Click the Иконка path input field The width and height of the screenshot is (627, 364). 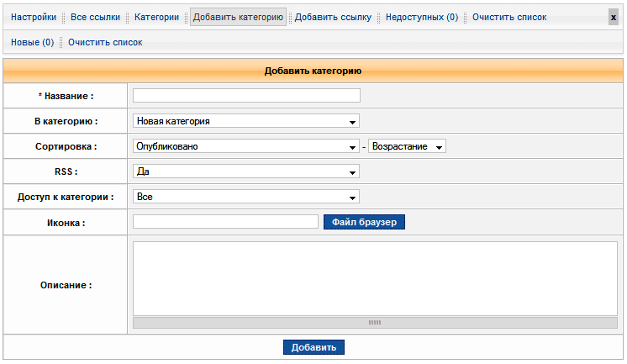tap(225, 222)
